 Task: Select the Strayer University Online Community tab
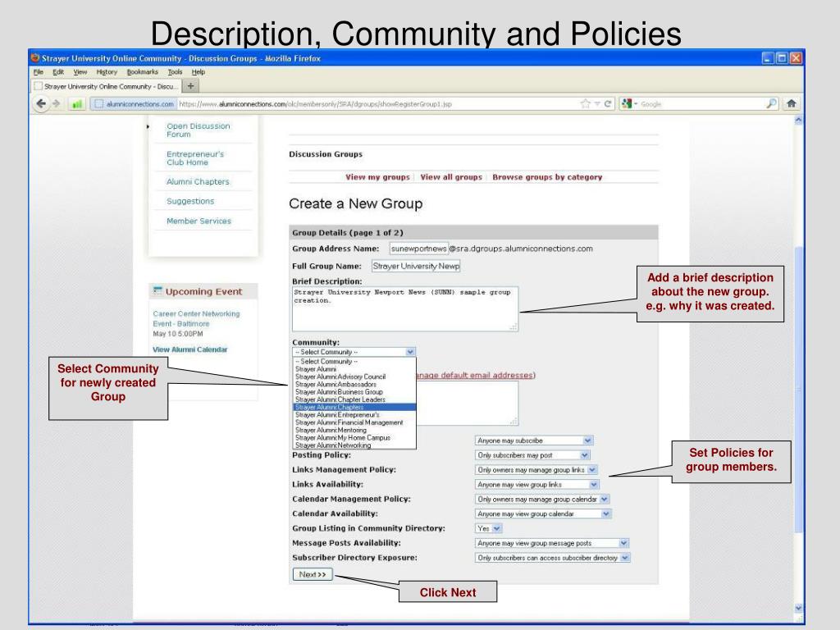click(x=106, y=86)
